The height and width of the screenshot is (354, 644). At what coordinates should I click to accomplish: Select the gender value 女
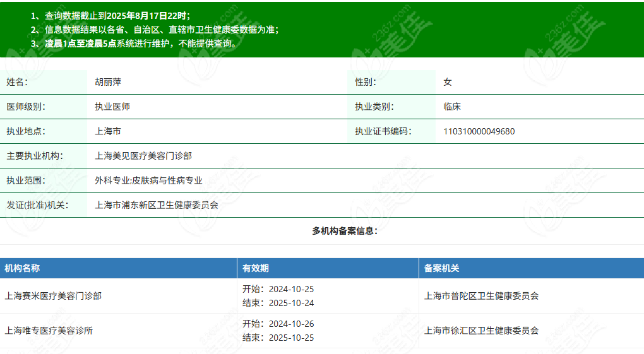[x=448, y=82]
